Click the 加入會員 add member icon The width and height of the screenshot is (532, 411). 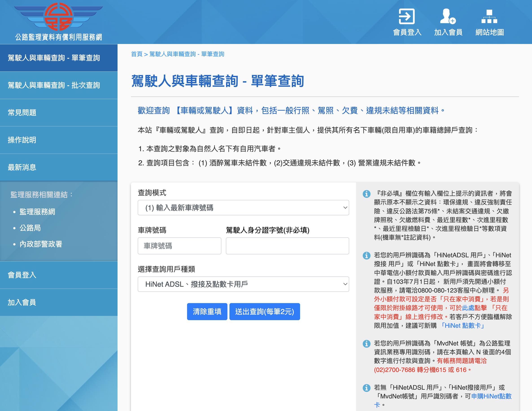coord(448,17)
